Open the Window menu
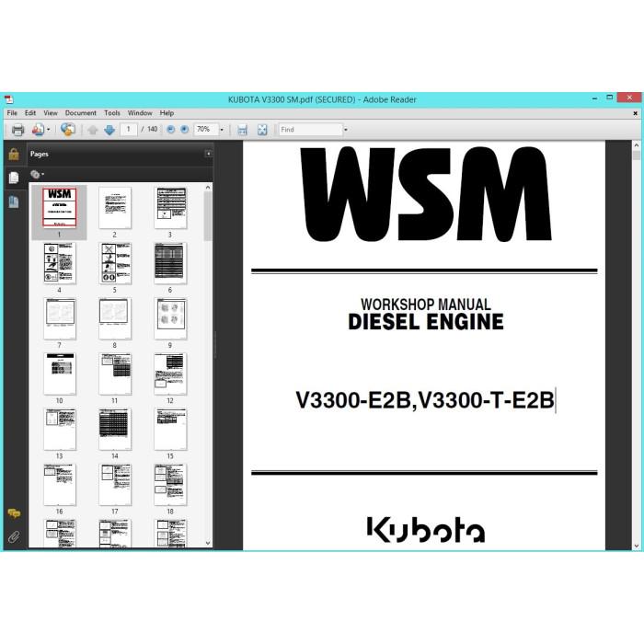 coord(140,113)
